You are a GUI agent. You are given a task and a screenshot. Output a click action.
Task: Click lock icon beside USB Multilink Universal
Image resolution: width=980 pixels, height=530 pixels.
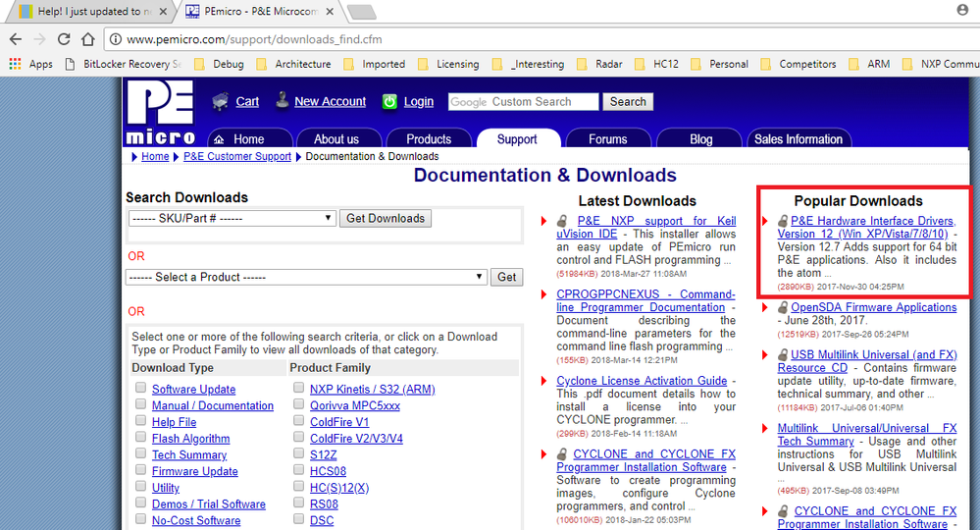[x=783, y=355]
